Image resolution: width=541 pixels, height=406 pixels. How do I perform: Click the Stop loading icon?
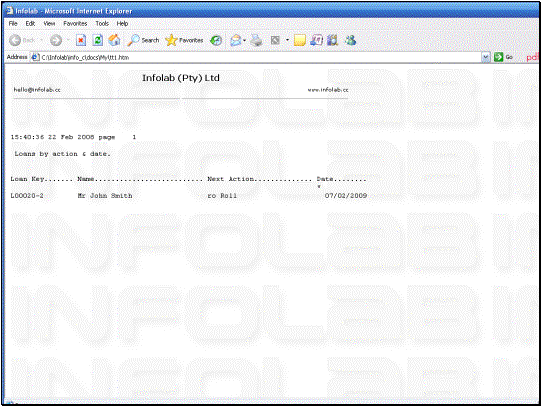pos(81,40)
